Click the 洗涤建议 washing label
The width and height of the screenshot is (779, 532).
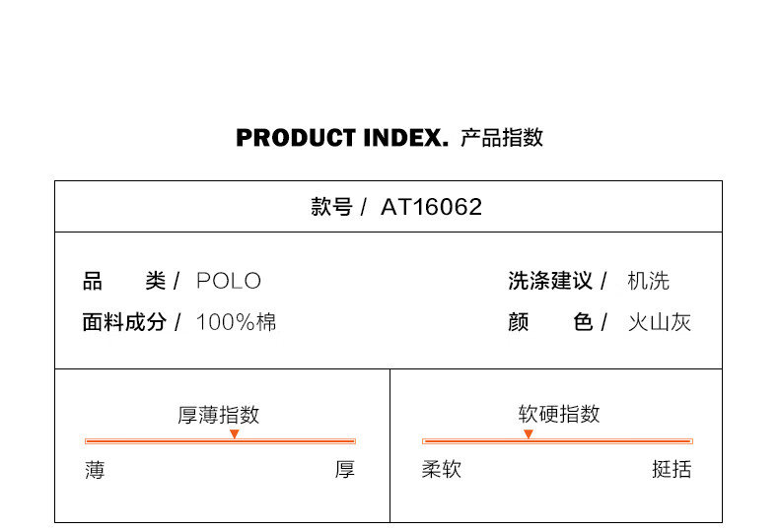(x=550, y=281)
